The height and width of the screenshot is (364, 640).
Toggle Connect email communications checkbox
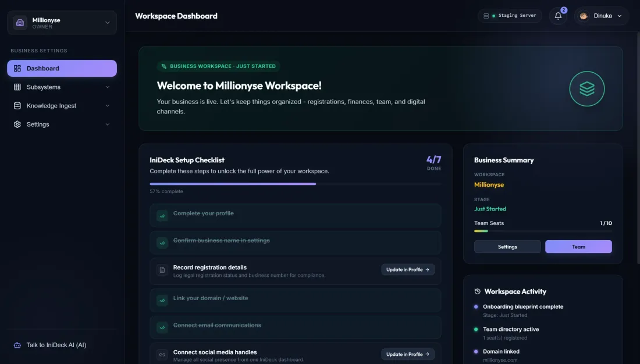pyautogui.click(x=162, y=327)
